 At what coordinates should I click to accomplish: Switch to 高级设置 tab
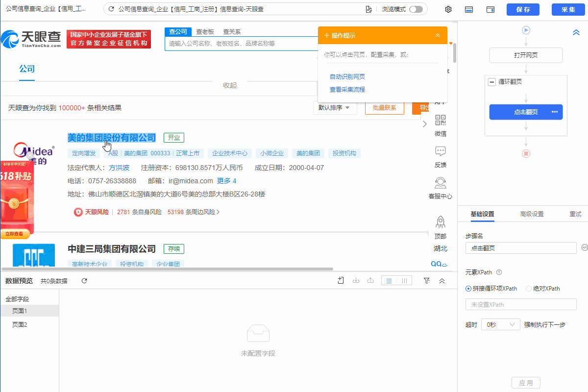[532, 214]
